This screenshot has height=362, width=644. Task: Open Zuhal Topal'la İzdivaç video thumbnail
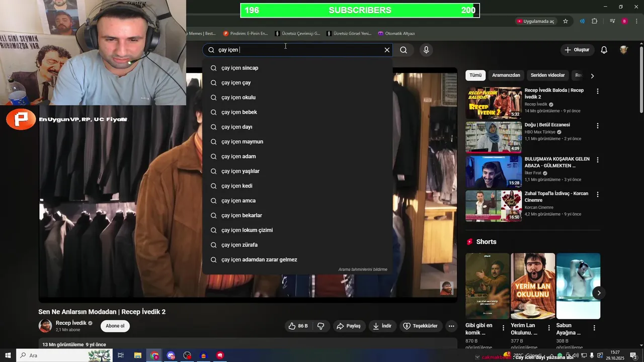494,206
